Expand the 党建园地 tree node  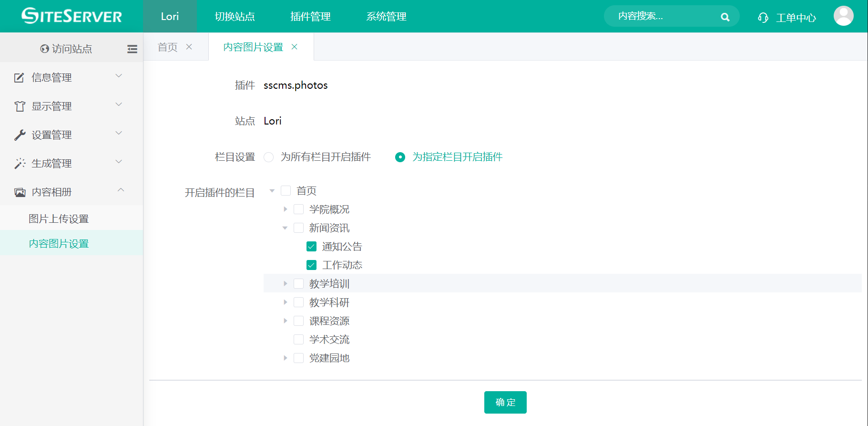pyautogui.click(x=285, y=358)
